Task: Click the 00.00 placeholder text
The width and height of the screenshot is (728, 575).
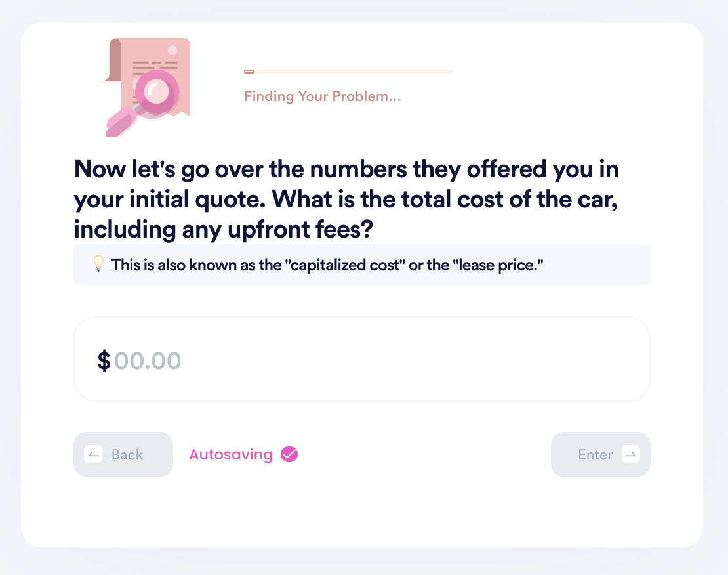Action: pos(148,361)
